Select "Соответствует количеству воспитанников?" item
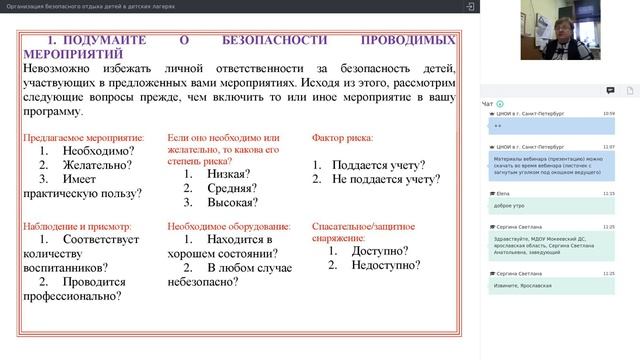Viewport: 640px width, 360px height. pos(81,253)
